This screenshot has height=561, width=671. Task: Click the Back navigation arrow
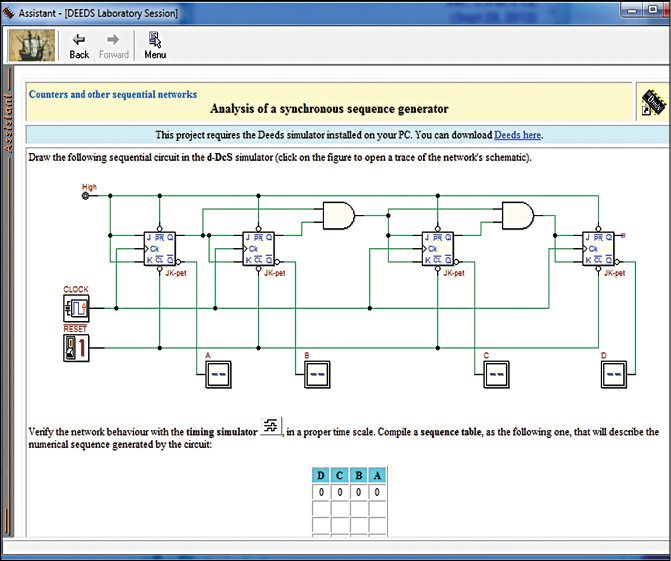click(x=79, y=45)
